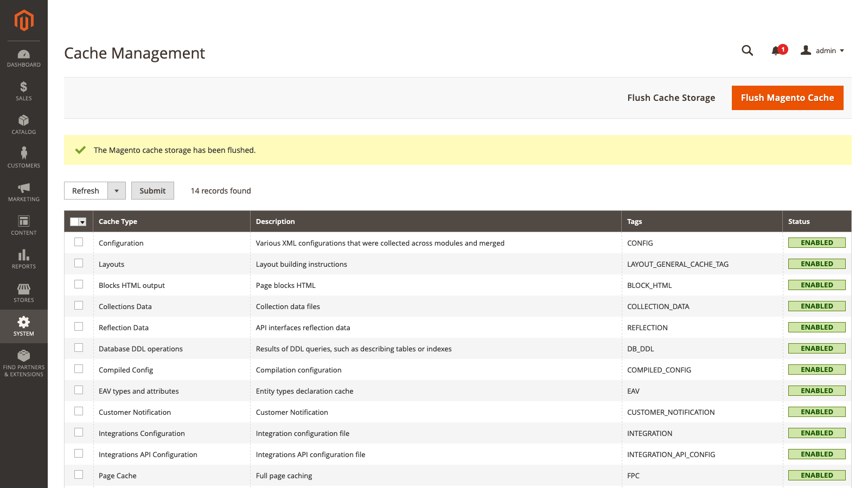Click ENABLED status badge for Page Cache
Screen dimensions: 868x488
(x=816, y=476)
